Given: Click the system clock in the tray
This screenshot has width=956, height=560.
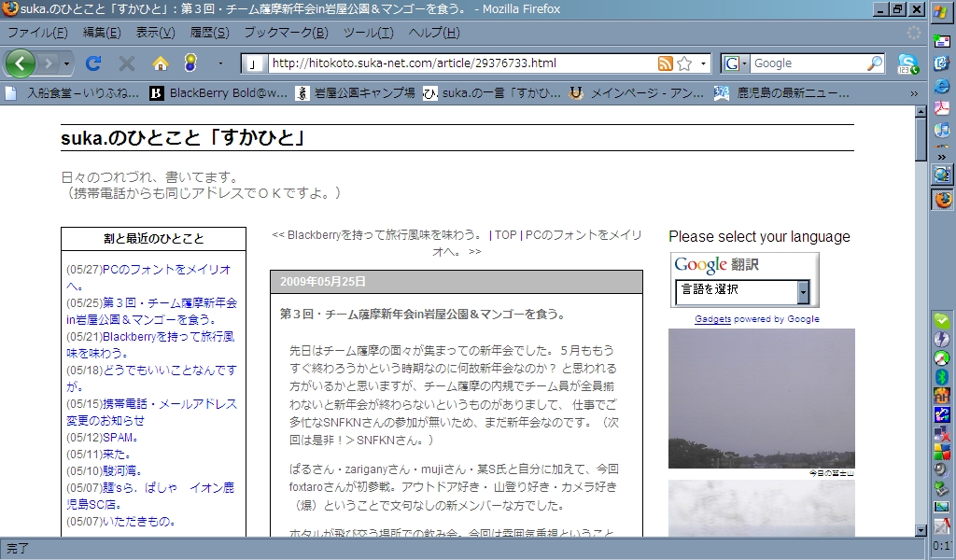Looking at the screenshot, I should [942, 545].
